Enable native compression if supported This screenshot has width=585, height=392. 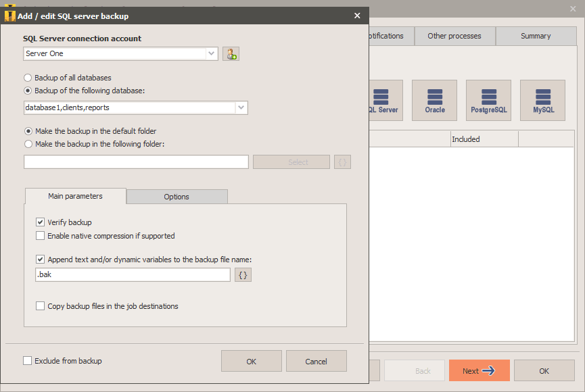point(41,237)
